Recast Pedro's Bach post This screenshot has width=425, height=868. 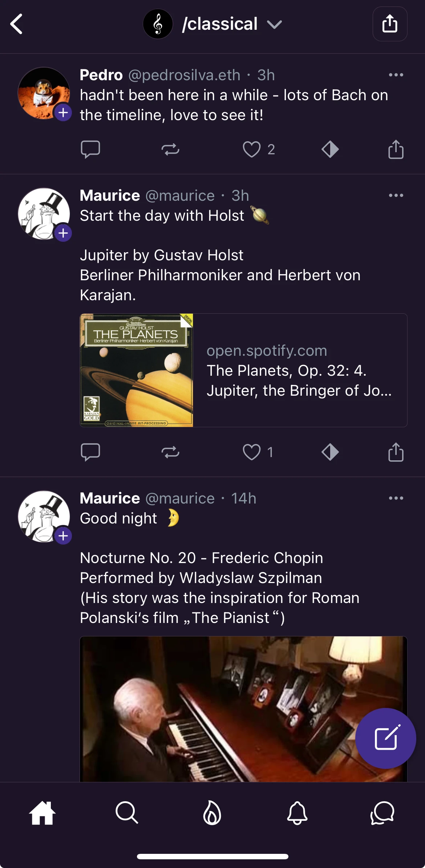(170, 149)
